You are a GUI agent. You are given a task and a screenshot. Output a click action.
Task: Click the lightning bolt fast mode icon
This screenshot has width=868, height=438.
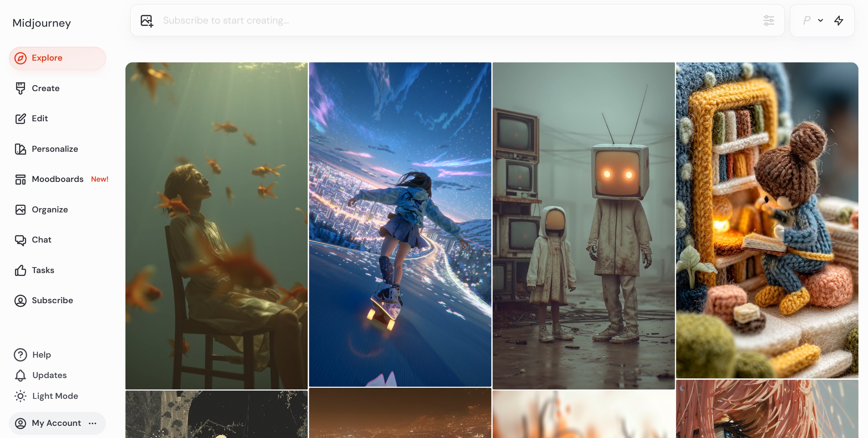tap(839, 21)
